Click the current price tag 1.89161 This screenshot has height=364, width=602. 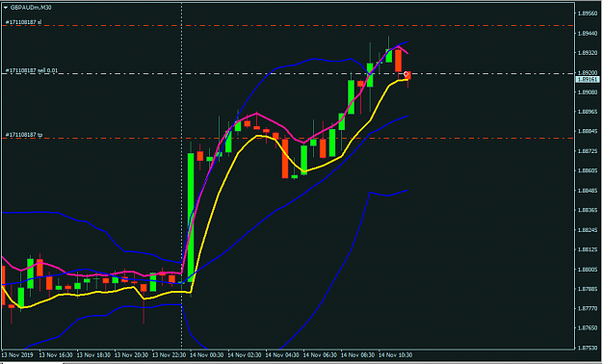[587, 80]
